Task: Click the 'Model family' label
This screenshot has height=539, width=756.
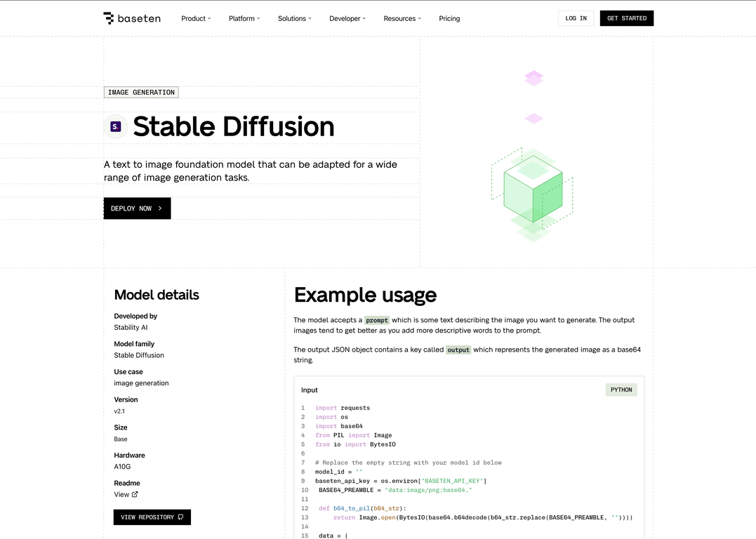Action: (134, 344)
